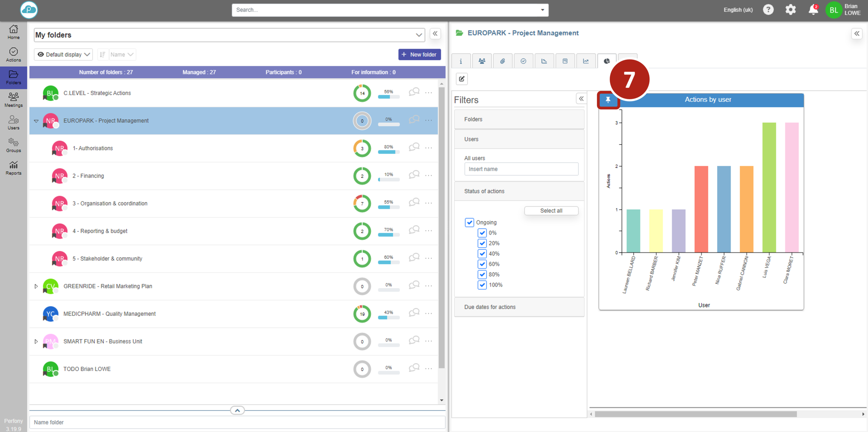The image size is (868, 432).
Task: Open the Default display dropdown
Action: [64, 55]
